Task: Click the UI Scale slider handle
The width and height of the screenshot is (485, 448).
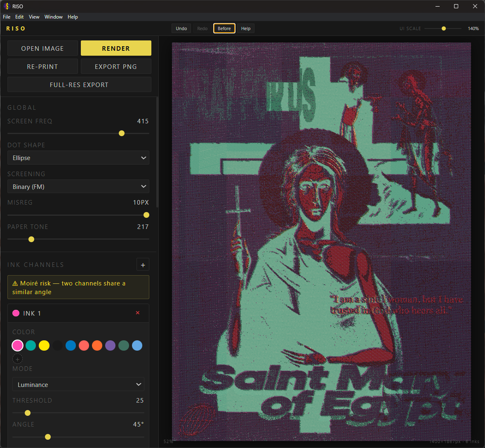Action: pyautogui.click(x=444, y=28)
